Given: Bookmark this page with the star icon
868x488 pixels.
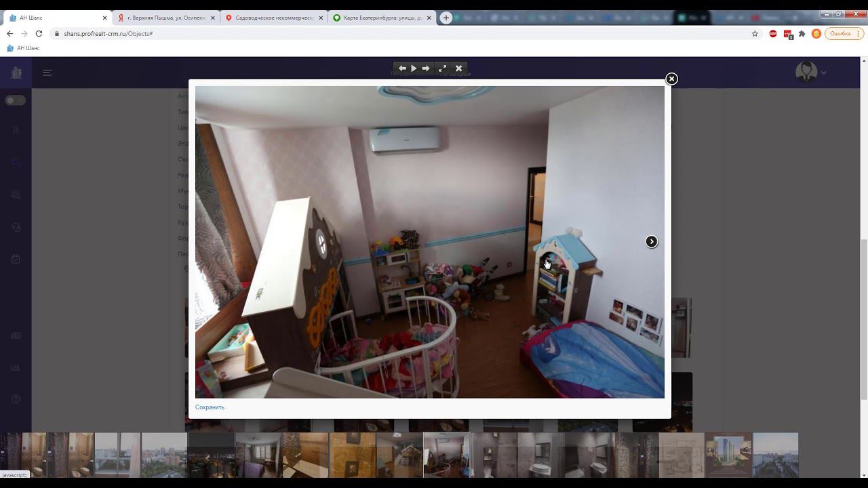Looking at the screenshot, I should tap(755, 33).
